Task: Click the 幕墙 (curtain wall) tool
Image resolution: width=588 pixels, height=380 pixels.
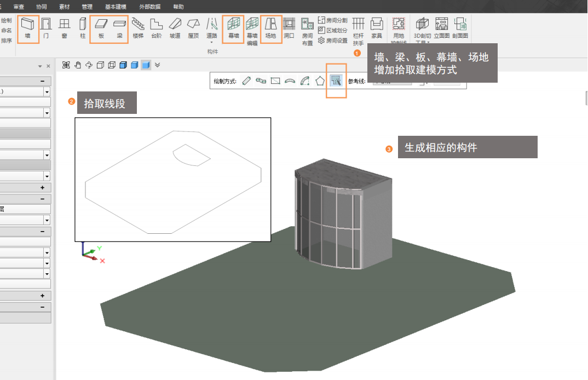Action: pos(233,27)
